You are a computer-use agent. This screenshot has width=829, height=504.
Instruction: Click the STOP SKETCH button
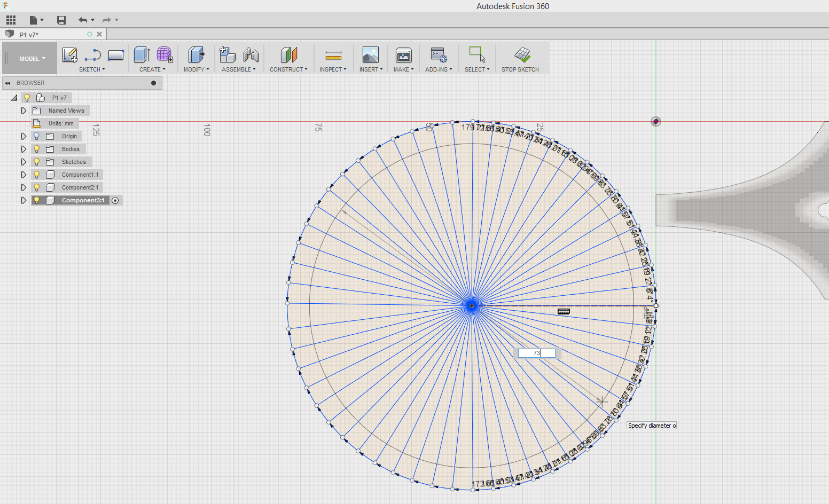520,60
